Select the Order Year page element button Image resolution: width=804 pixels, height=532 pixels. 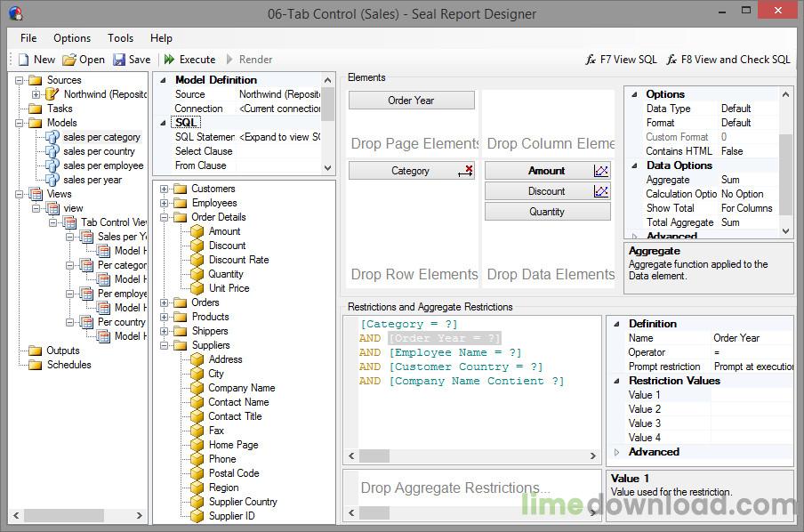[411, 100]
